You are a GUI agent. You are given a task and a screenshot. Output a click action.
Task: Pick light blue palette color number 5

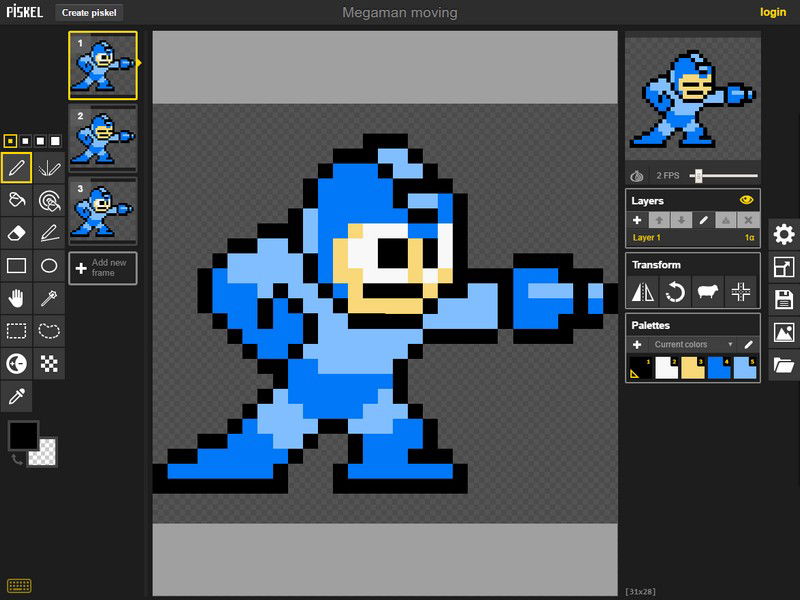[745, 367]
